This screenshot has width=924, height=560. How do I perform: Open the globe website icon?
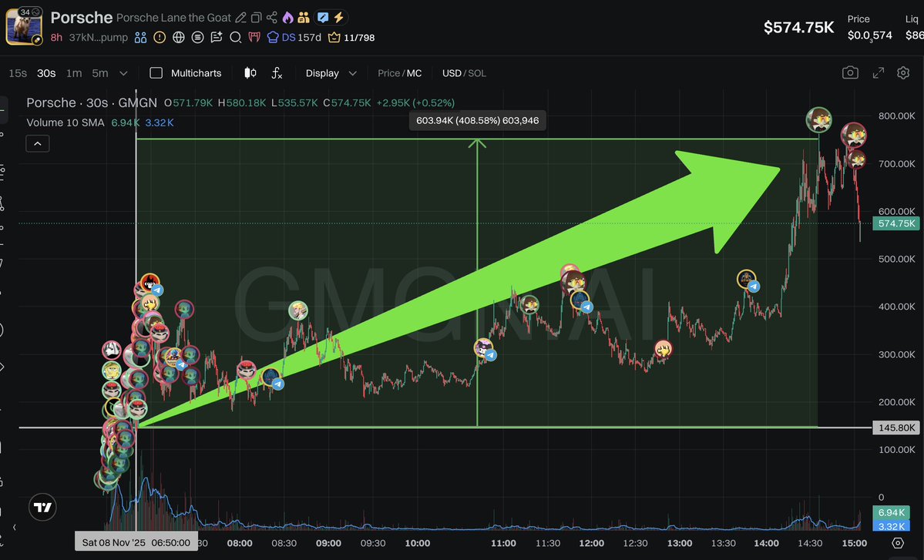[x=179, y=38]
